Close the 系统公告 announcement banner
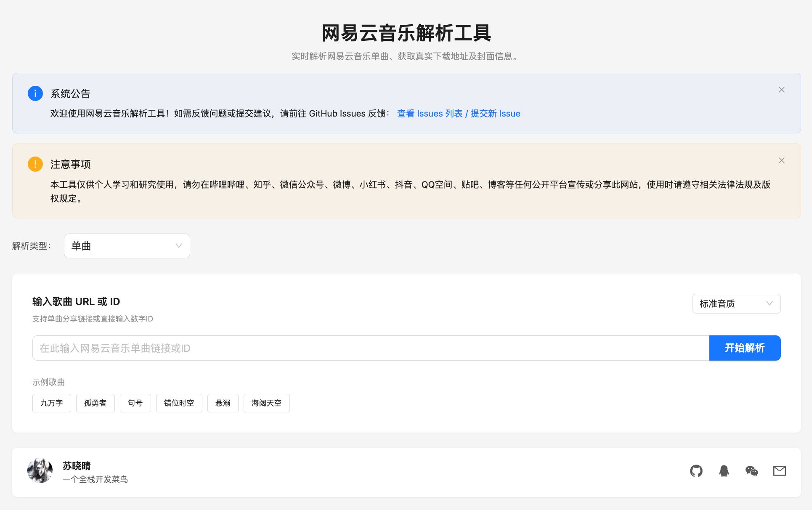The height and width of the screenshot is (510, 812). [782, 90]
